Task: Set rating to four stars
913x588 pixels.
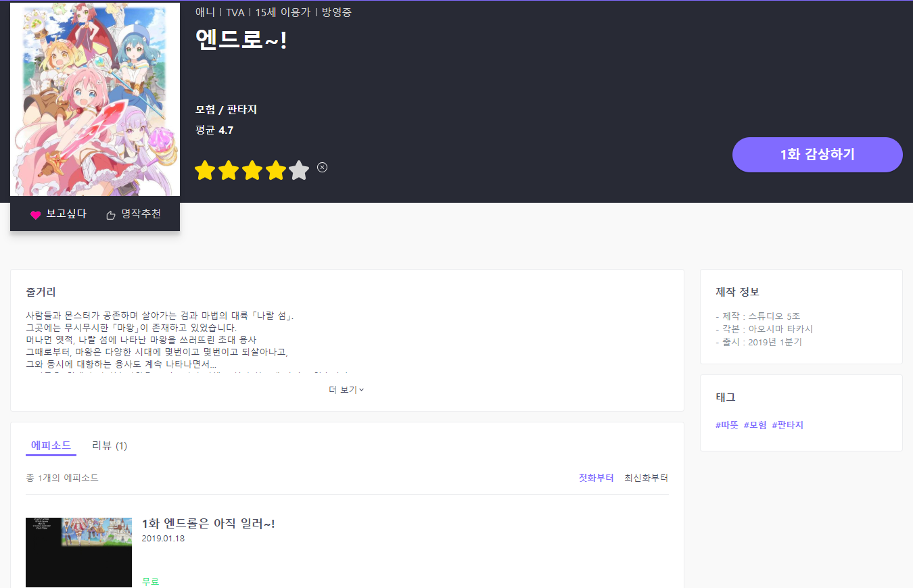Action: [x=275, y=170]
